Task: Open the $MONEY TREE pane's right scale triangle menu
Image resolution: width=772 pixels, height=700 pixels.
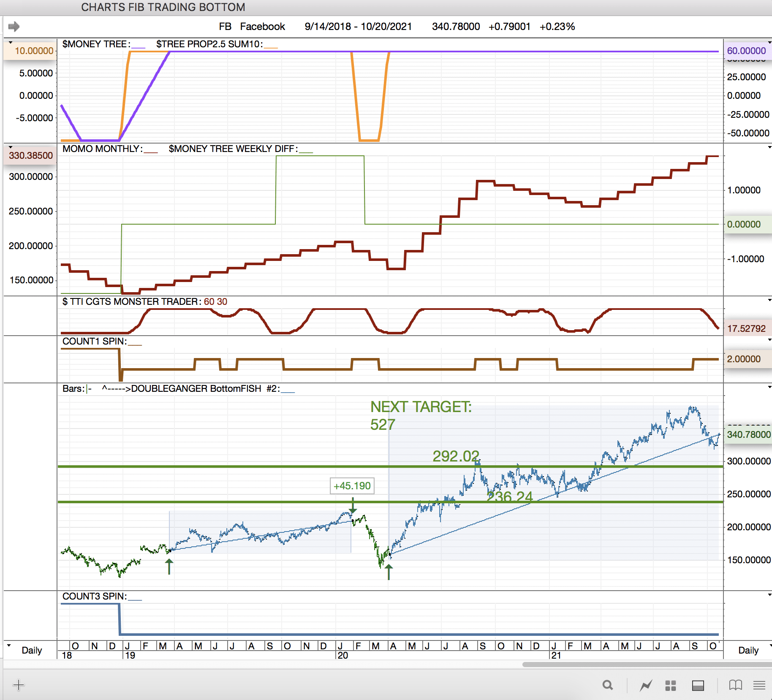Action: click(769, 42)
